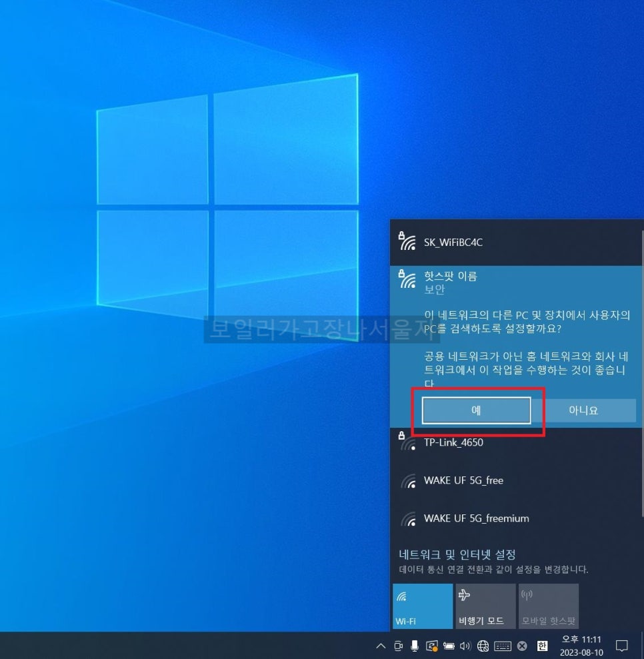Click the gray circled X tray icon
Screen dimensions: 644x659
522,646
